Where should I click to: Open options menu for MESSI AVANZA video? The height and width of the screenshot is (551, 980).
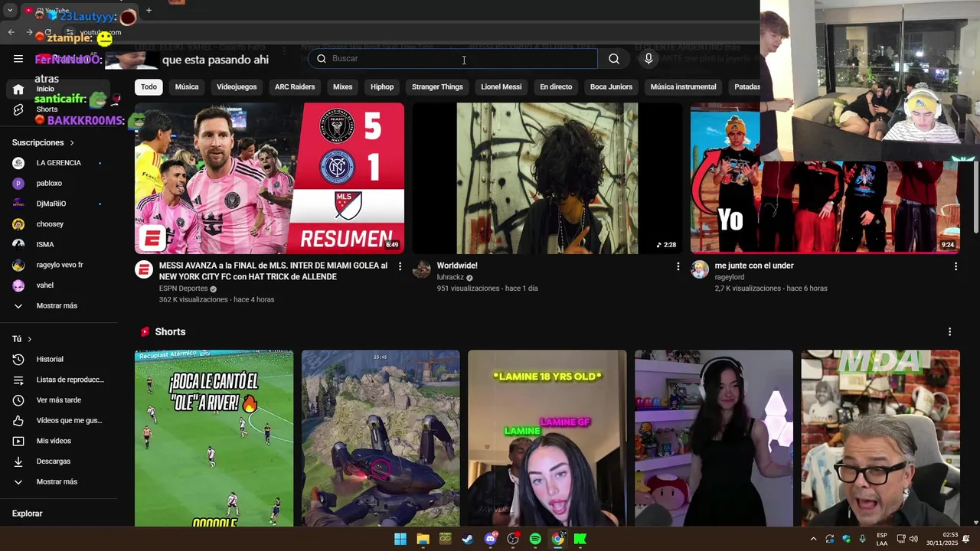point(400,266)
